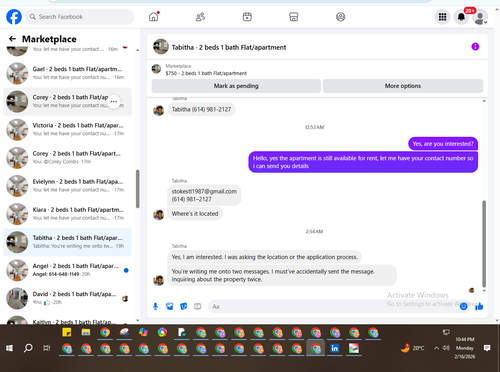Open the account profile picture menu
Image resolution: width=500 pixels, height=372 pixels.
point(480,17)
